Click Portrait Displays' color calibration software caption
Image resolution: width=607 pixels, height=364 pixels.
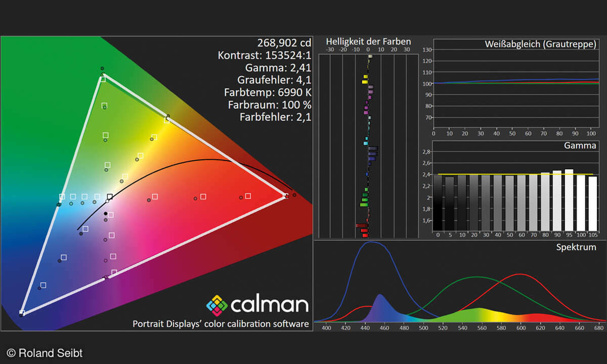click(221, 324)
